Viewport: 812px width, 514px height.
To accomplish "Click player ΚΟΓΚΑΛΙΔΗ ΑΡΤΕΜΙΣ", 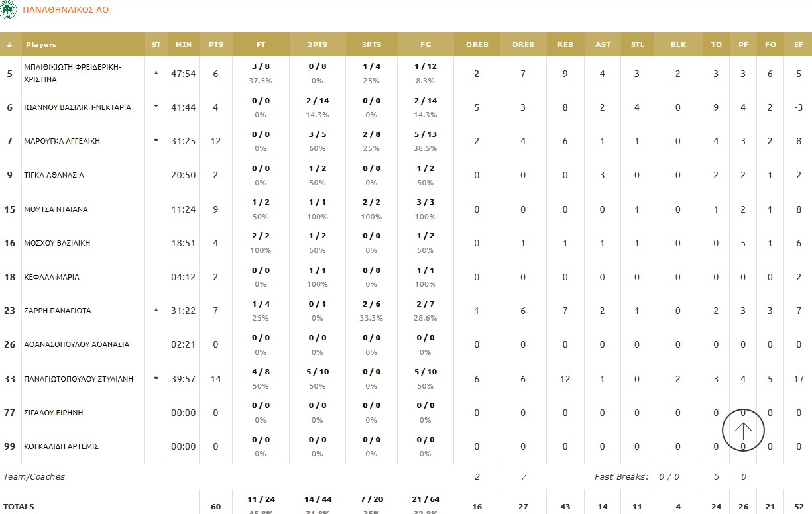I will pos(61,446).
